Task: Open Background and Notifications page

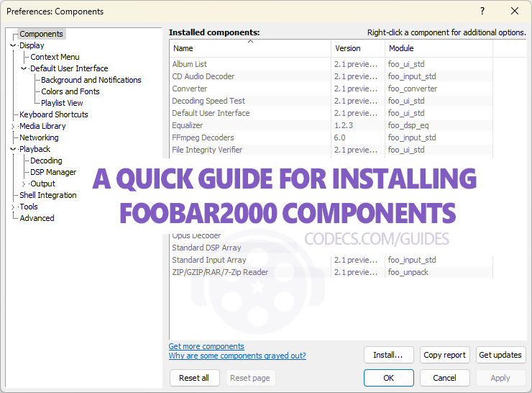Action: click(91, 80)
